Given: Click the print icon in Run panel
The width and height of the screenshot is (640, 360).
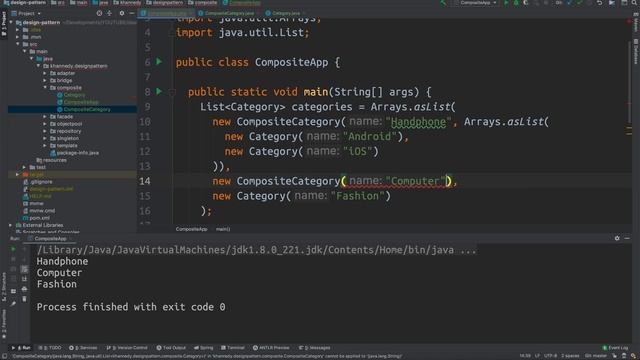Looking at the screenshot, I should pos(24,289).
